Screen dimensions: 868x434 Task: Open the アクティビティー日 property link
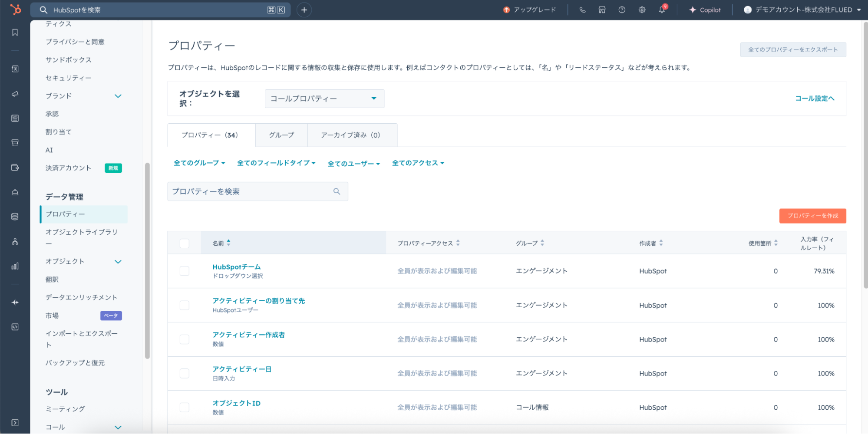point(242,369)
